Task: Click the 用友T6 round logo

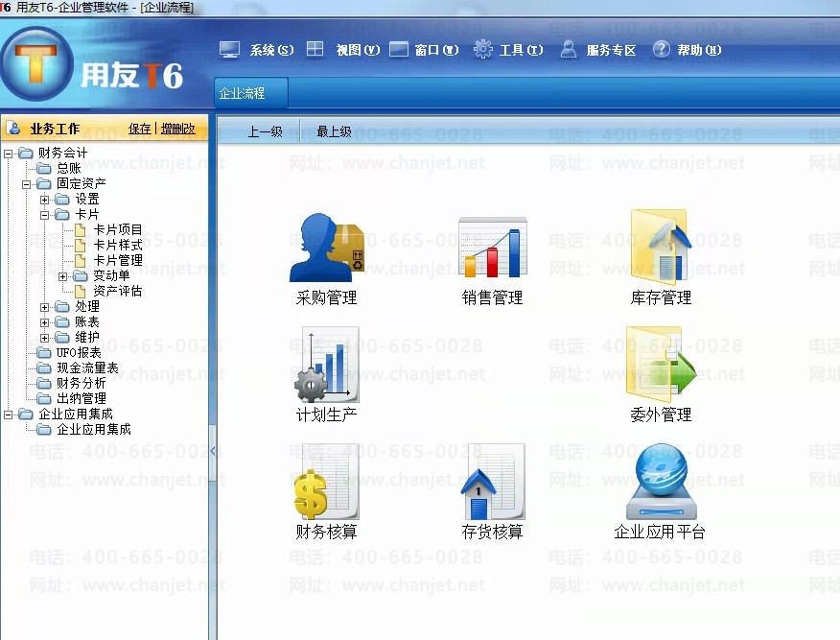Action: coord(36,65)
